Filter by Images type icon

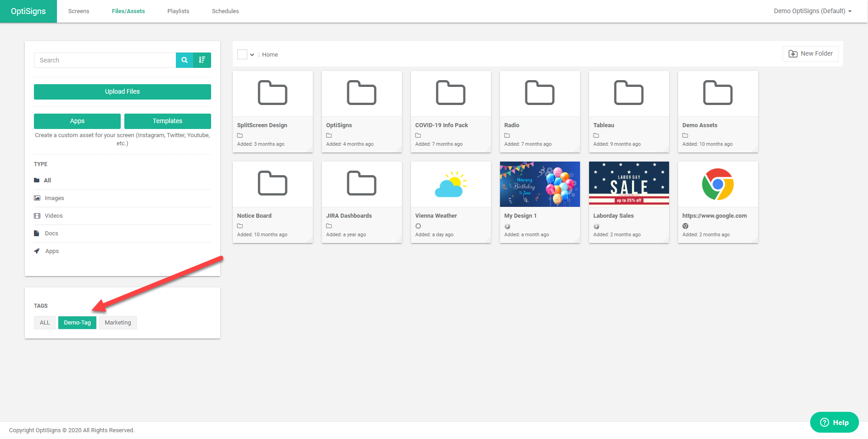point(37,198)
